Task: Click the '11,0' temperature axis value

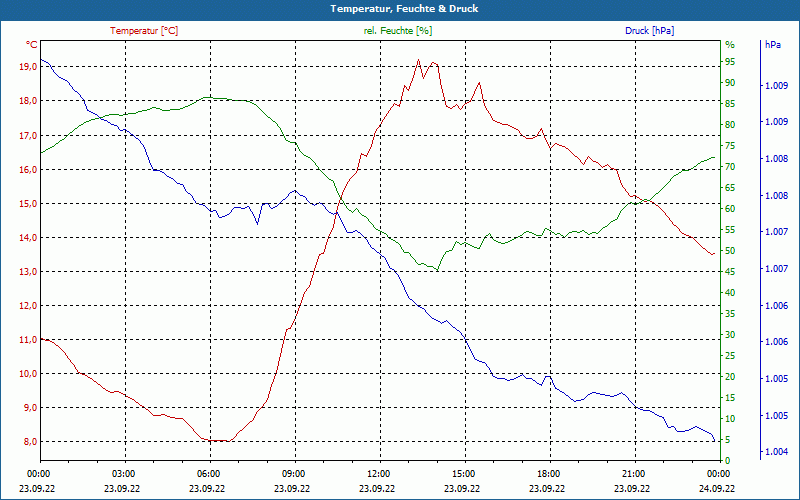Action: [x=29, y=340]
